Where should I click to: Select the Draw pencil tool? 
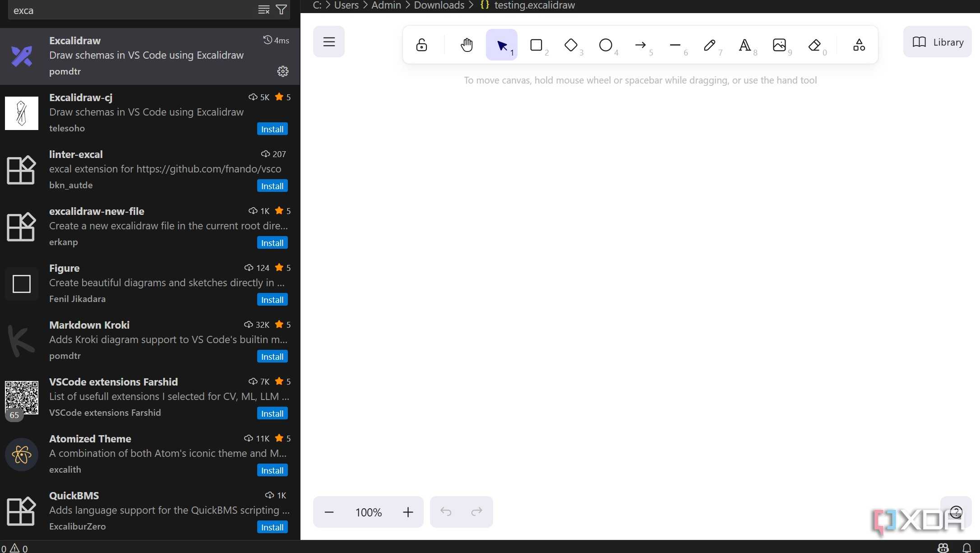[710, 45]
